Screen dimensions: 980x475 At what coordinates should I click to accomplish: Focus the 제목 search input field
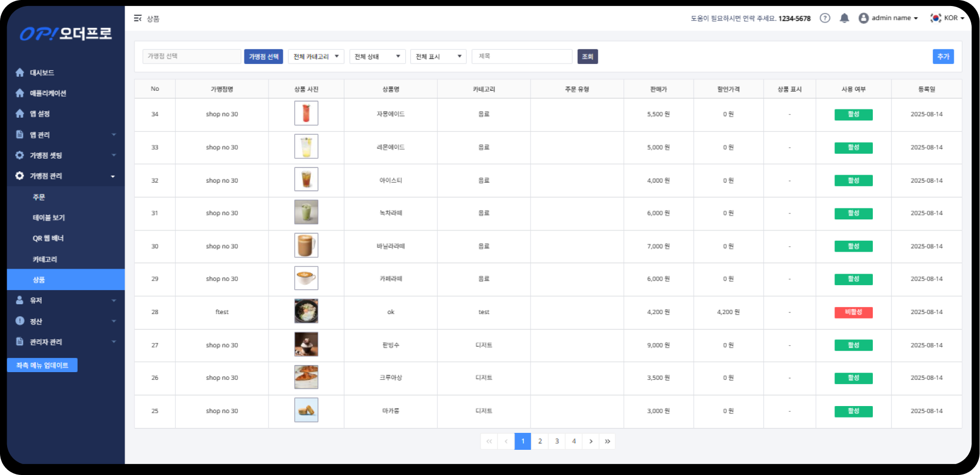[x=522, y=56]
